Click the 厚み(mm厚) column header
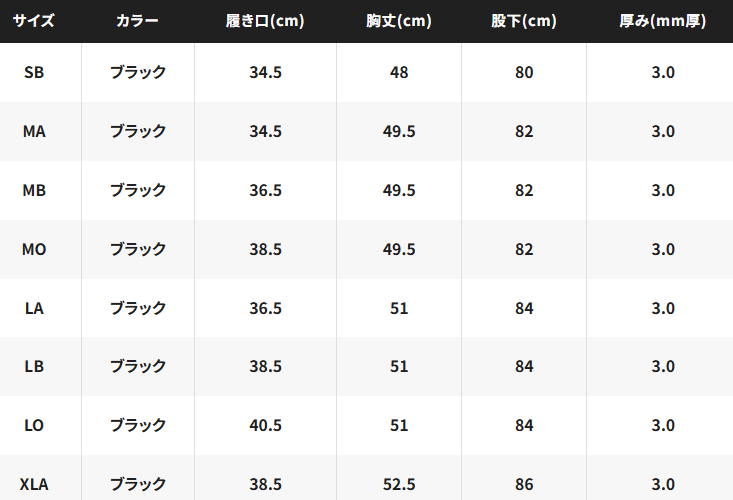The image size is (733, 500). click(x=662, y=21)
